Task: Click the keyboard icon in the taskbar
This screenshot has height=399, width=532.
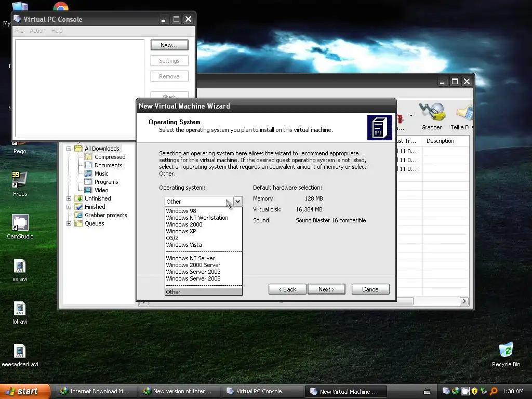Action: 427,392
